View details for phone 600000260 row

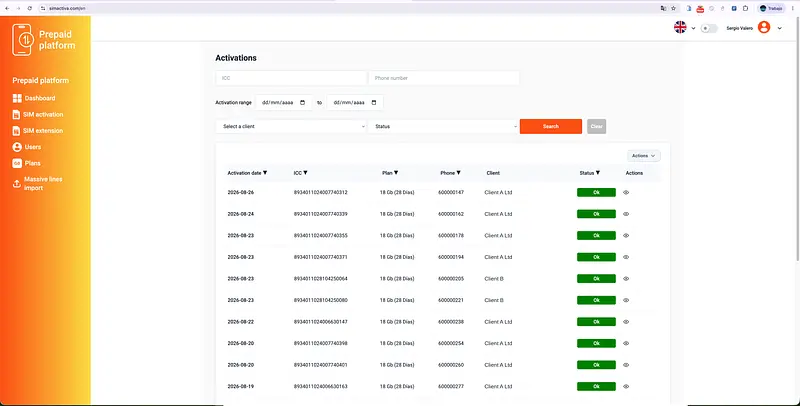click(626, 365)
